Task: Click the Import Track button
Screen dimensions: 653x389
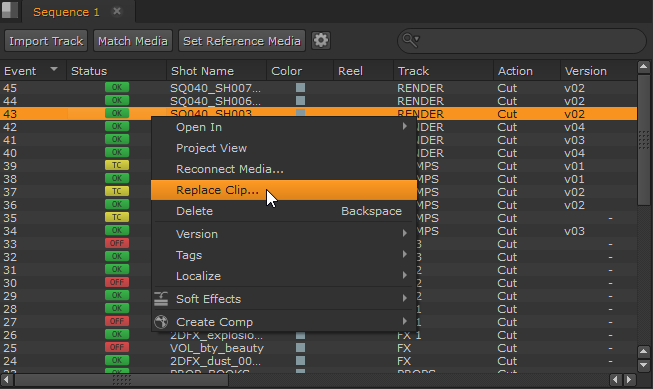Action: (46, 41)
